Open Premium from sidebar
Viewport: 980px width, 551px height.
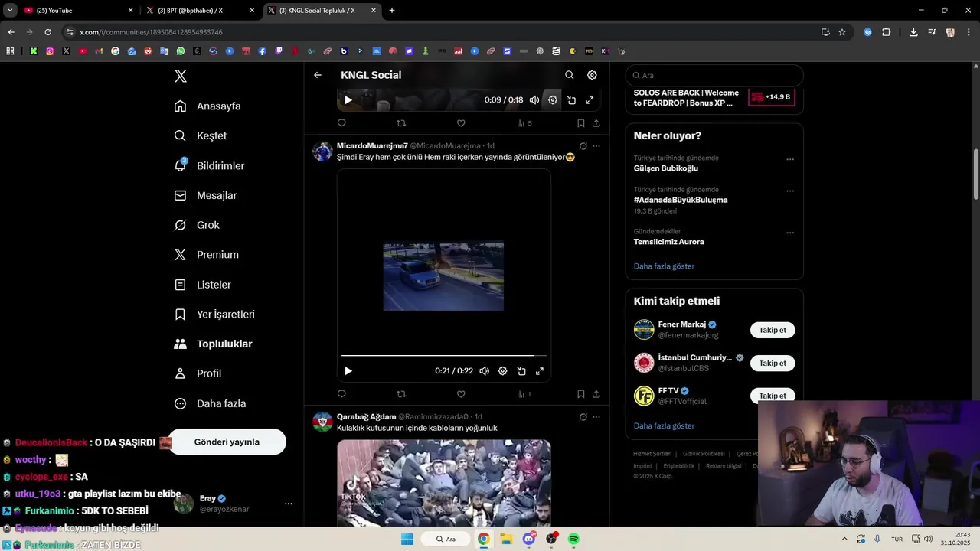click(206, 255)
